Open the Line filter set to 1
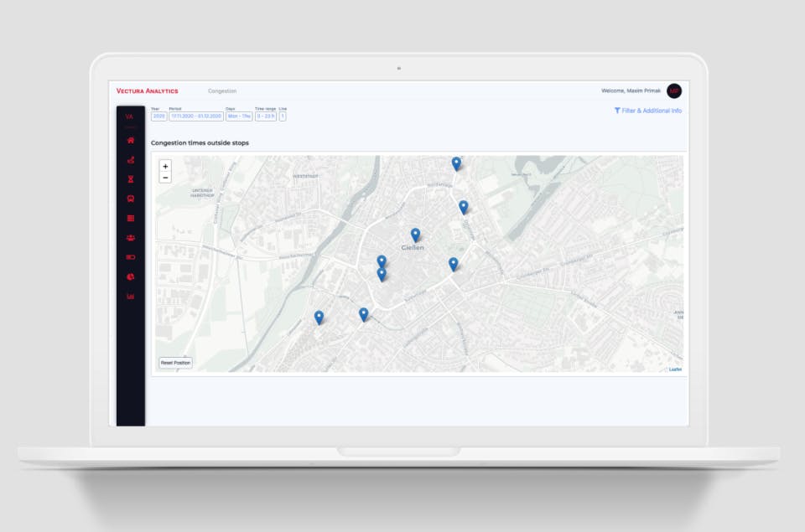This screenshot has height=532, width=805. (x=283, y=116)
